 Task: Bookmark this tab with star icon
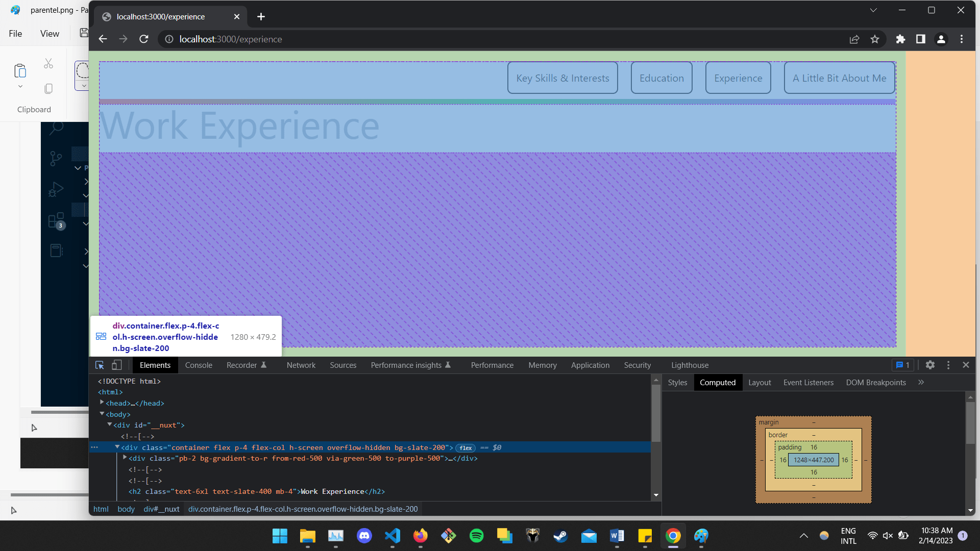pos(875,39)
